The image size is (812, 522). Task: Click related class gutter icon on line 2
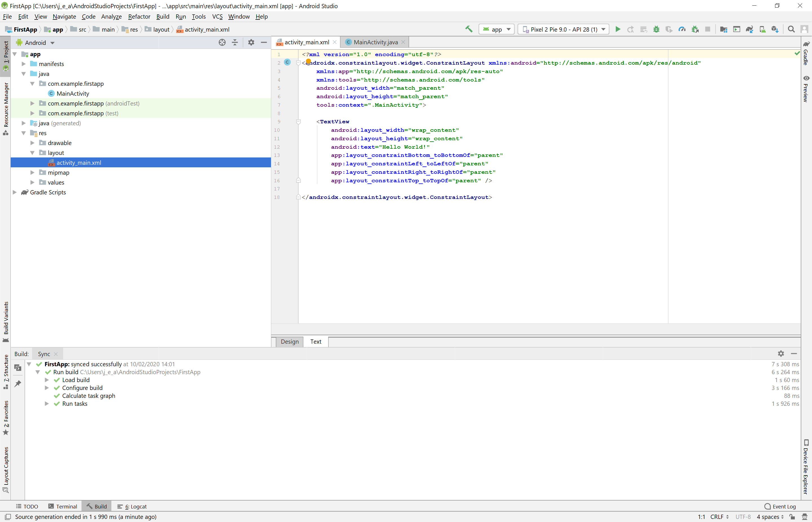[287, 62]
